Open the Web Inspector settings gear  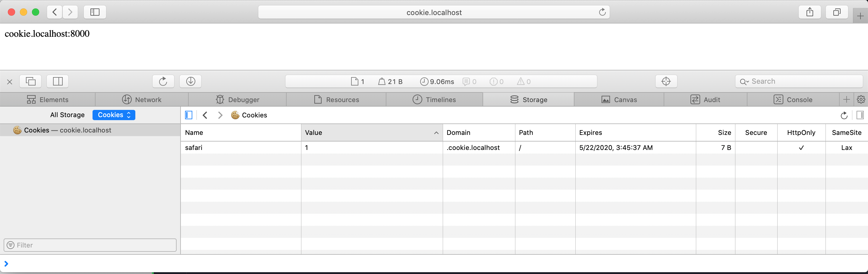[x=861, y=99]
